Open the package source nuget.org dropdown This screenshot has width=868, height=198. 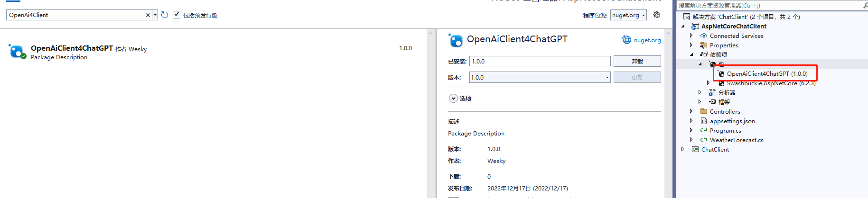click(628, 15)
